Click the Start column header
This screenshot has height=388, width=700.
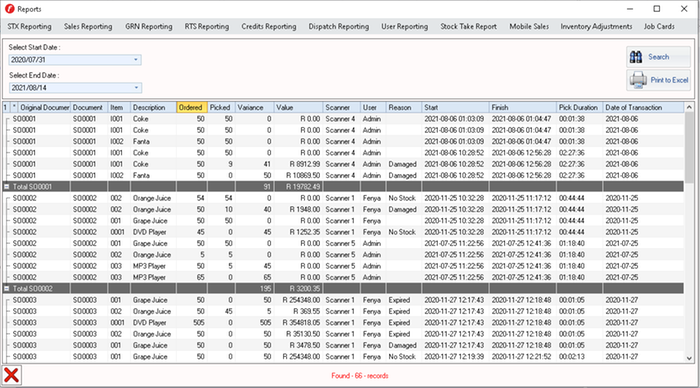tap(455, 107)
